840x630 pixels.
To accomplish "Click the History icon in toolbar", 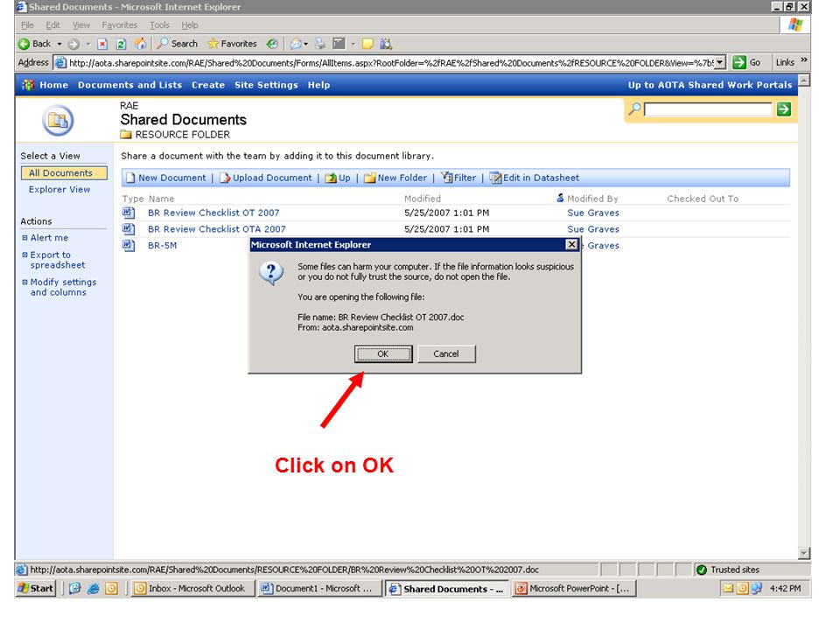I will tap(272, 44).
